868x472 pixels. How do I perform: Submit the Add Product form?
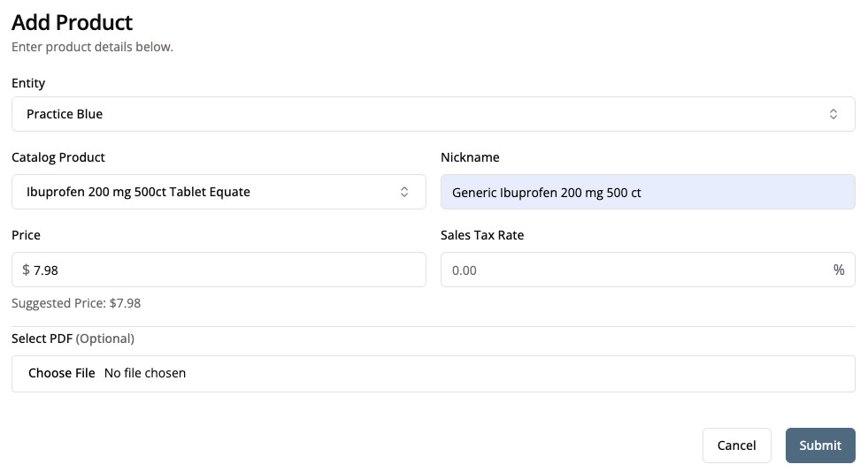(819, 445)
